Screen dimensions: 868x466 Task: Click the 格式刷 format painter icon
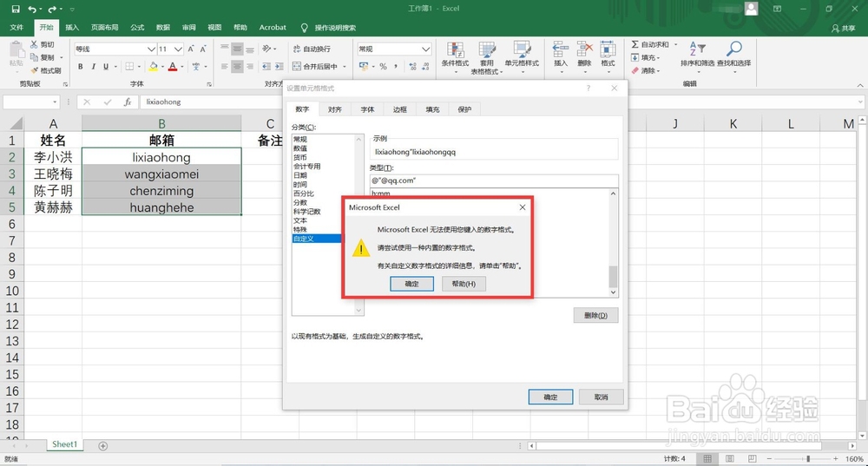tap(35, 70)
